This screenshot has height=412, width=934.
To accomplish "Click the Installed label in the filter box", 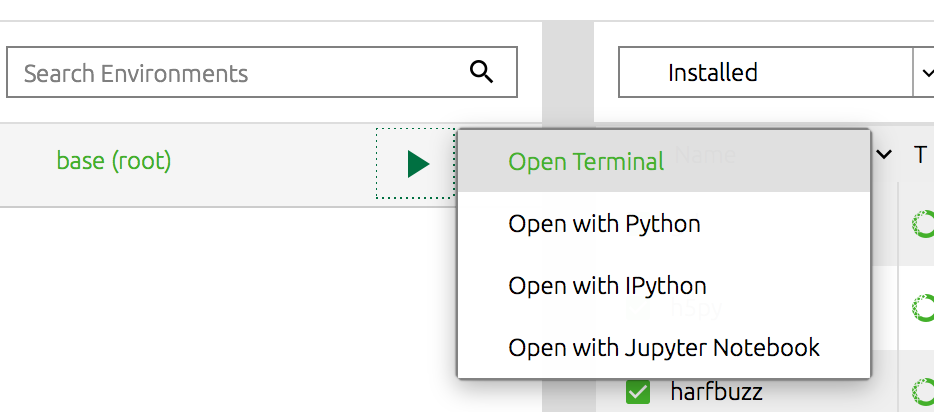I will coord(712,73).
